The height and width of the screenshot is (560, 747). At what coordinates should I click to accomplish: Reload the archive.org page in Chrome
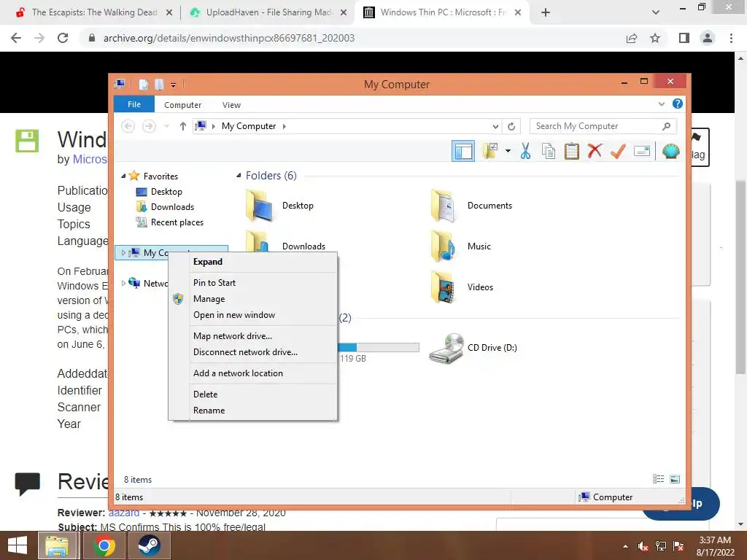[63, 38]
